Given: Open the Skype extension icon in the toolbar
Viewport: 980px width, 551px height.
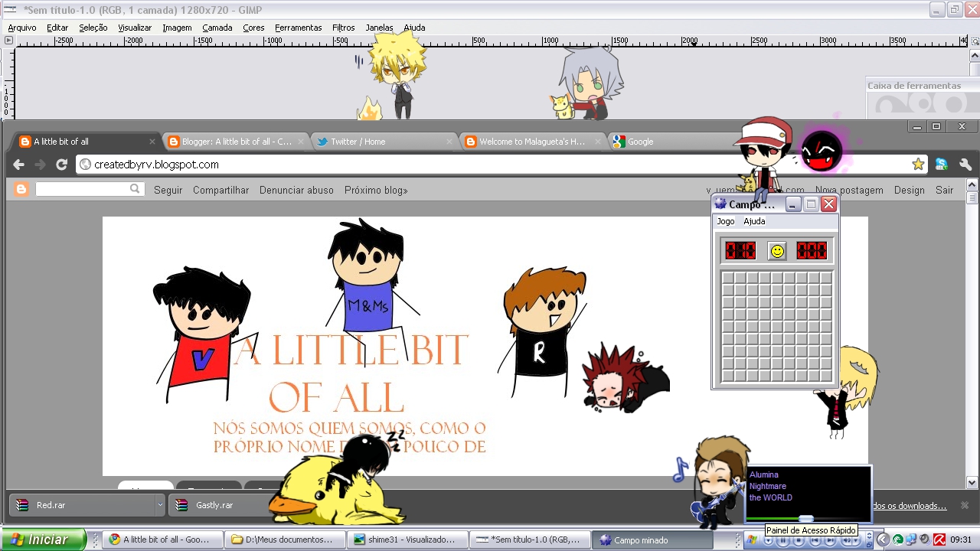Looking at the screenshot, I should coord(941,164).
